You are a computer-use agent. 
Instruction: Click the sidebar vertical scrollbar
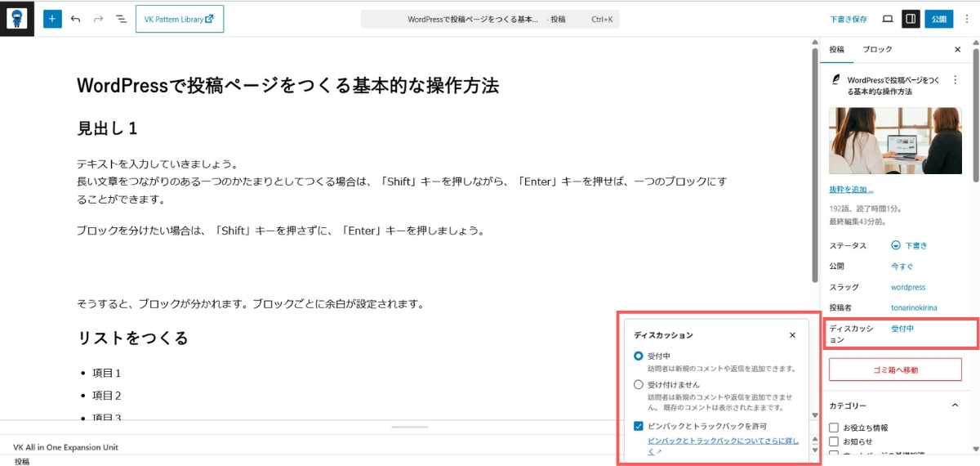[x=976, y=114]
